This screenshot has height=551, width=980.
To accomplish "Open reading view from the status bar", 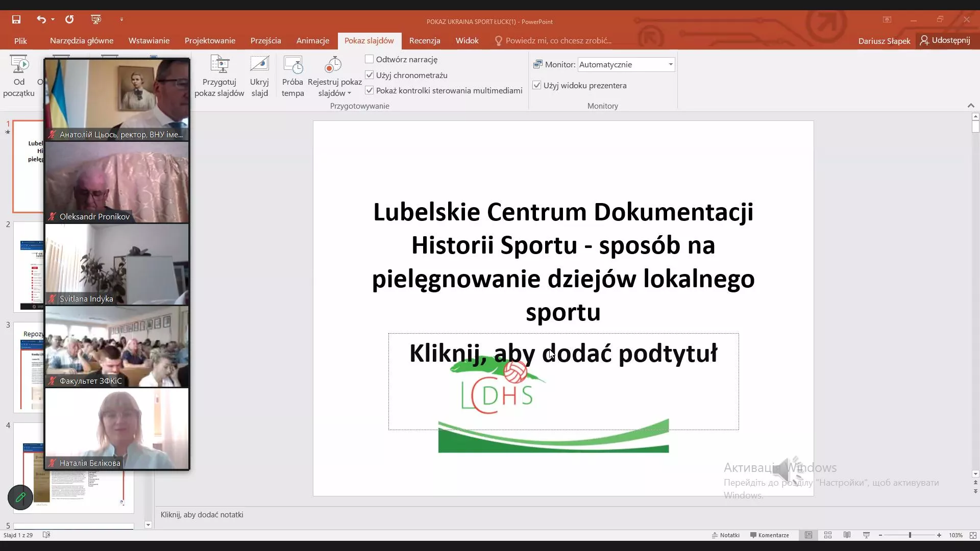I will coord(847,535).
